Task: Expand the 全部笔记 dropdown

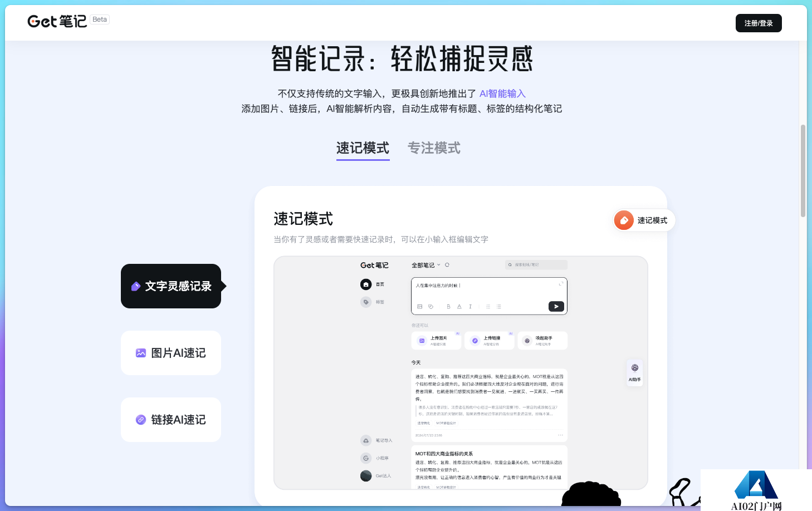Action: pos(426,265)
